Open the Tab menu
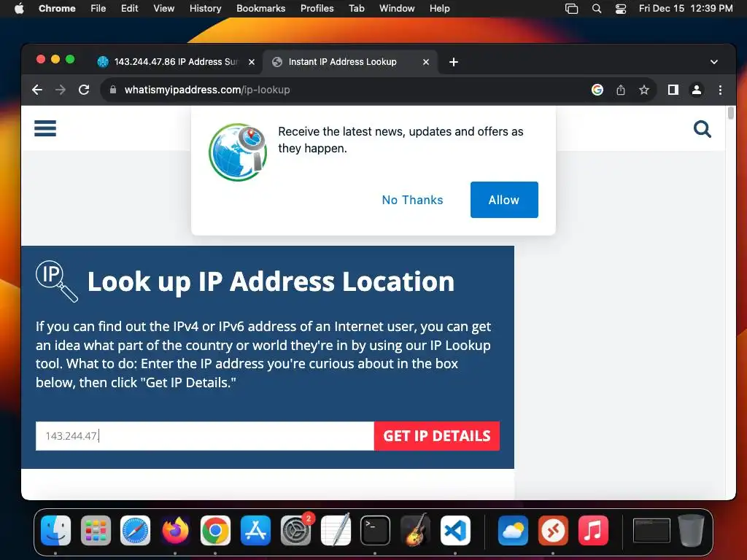 [356, 8]
